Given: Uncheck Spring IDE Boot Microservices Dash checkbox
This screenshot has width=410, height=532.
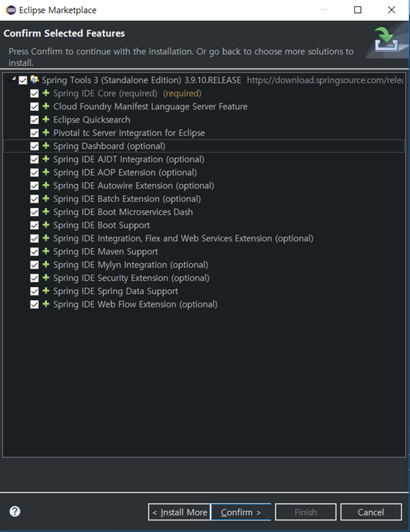Looking at the screenshot, I should [34, 212].
